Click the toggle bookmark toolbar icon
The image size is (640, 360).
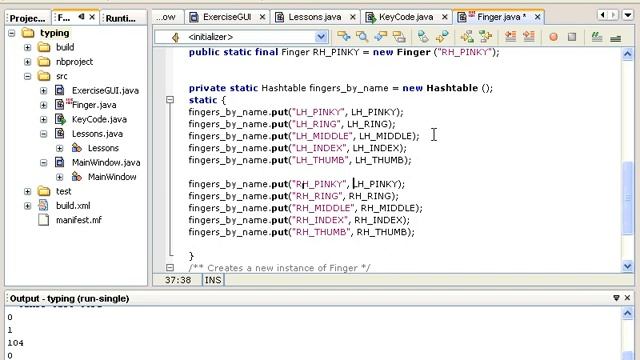coord(485,37)
